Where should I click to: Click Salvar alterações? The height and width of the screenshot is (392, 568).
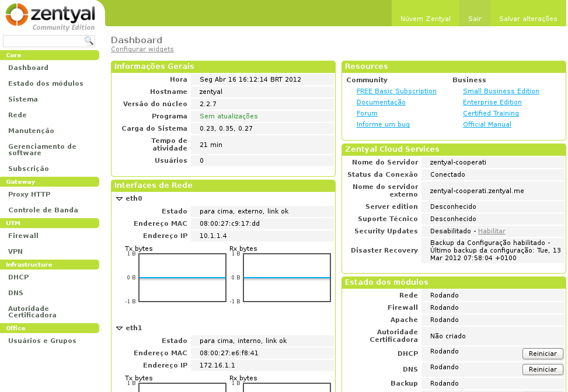(x=528, y=19)
